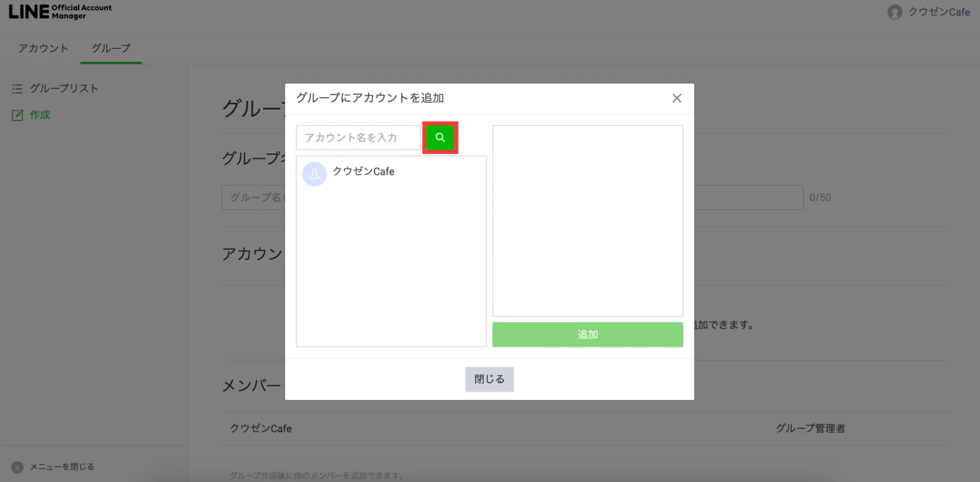Switch to the グループ tab

click(111, 48)
